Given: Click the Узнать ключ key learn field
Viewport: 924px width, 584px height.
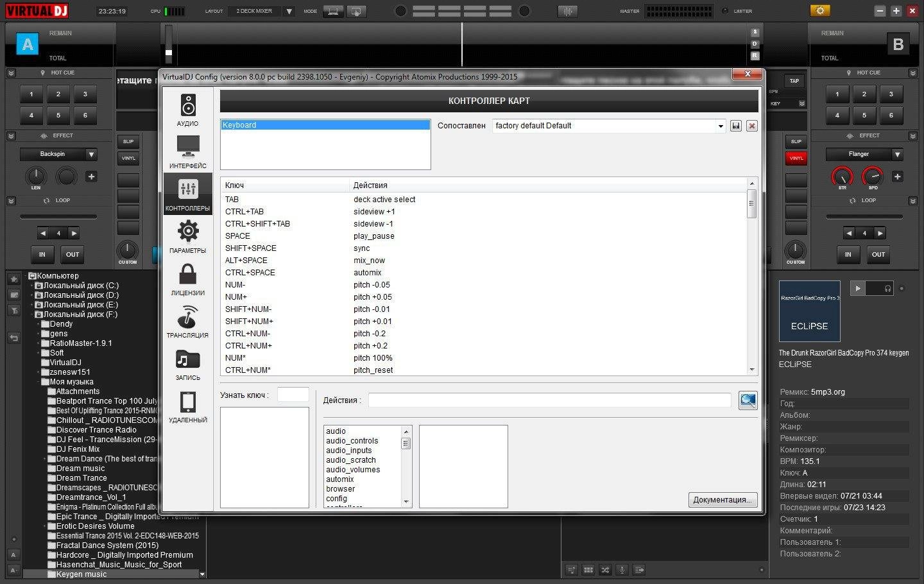Looking at the screenshot, I should click(x=293, y=395).
